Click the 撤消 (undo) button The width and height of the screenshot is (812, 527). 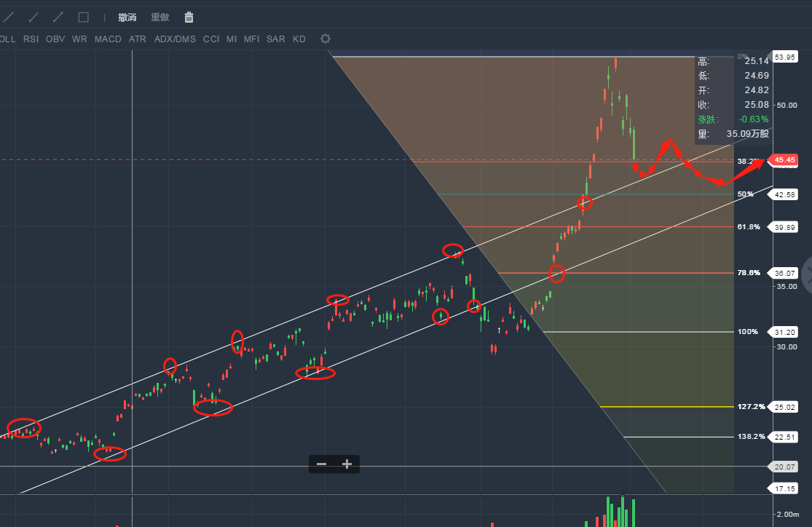pos(127,17)
